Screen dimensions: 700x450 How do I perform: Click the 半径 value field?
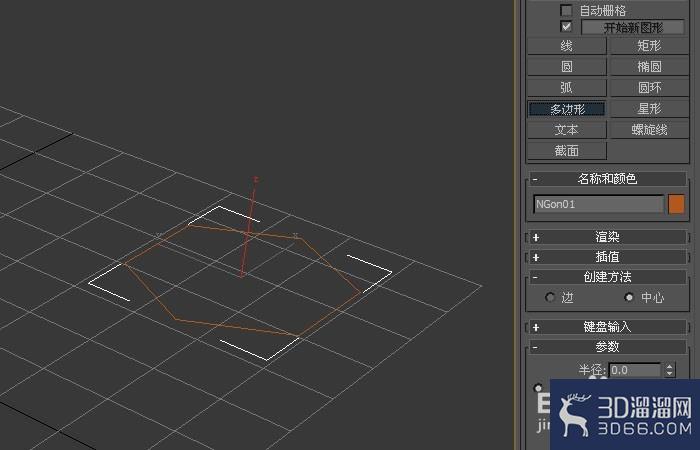pyautogui.click(x=635, y=370)
